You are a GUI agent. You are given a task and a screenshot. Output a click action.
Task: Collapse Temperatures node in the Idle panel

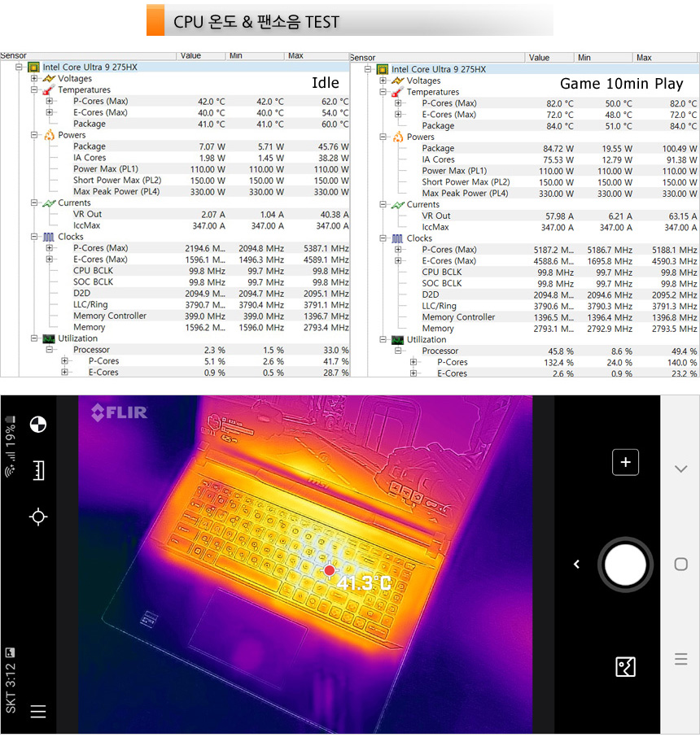(34, 90)
